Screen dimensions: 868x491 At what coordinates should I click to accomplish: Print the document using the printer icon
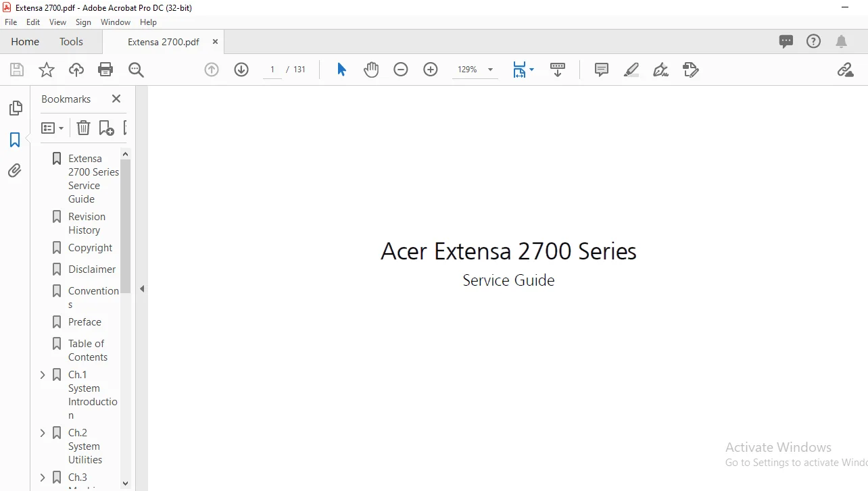pos(105,70)
